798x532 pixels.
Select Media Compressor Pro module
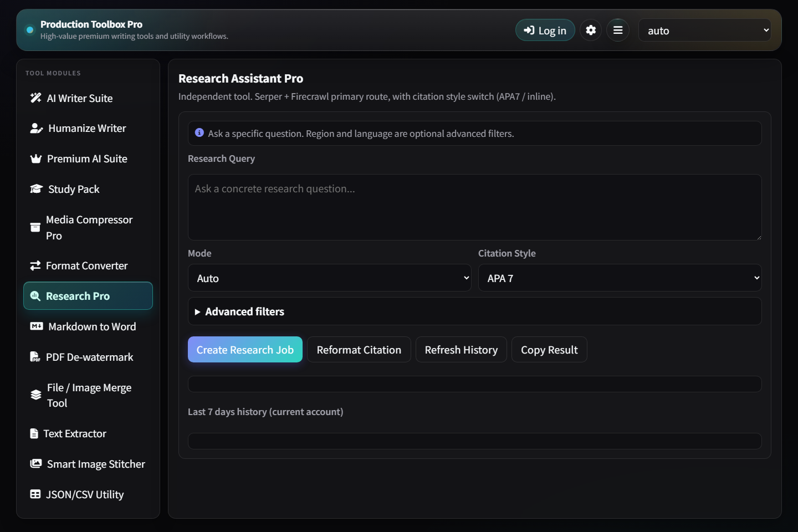click(x=88, y=228)
